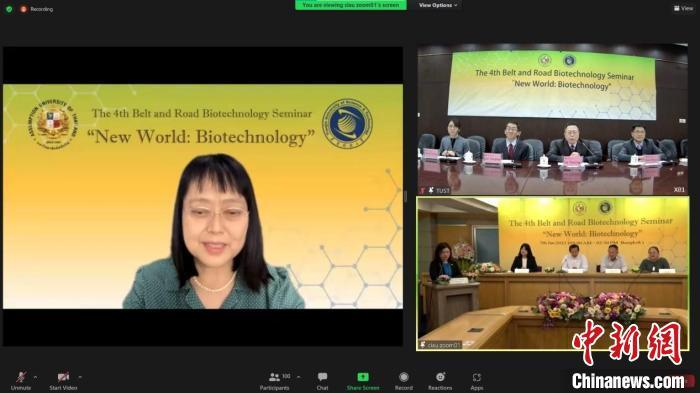Viewport: 700px width, 393px height.
Task: Click the green Share Screen button
Action: point(363,381)
